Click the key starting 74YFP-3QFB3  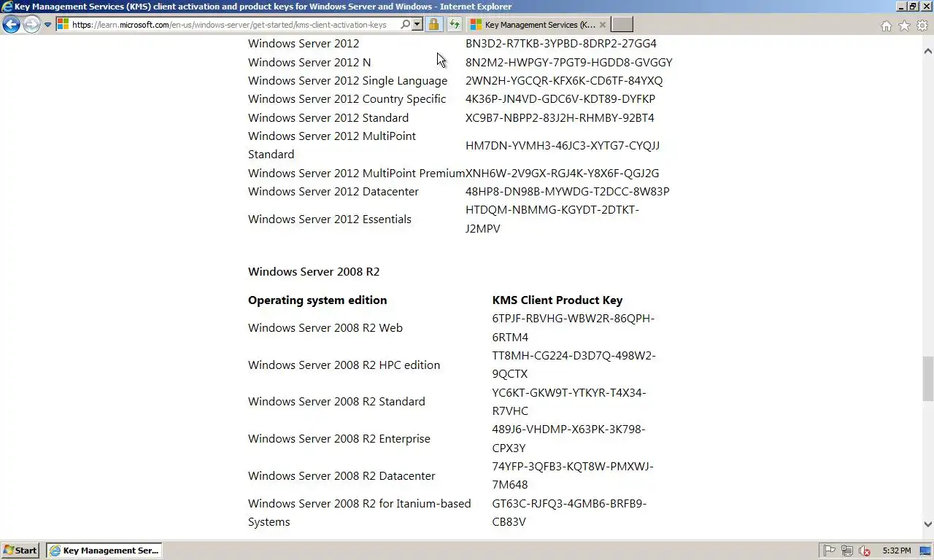tap(574, 476)
